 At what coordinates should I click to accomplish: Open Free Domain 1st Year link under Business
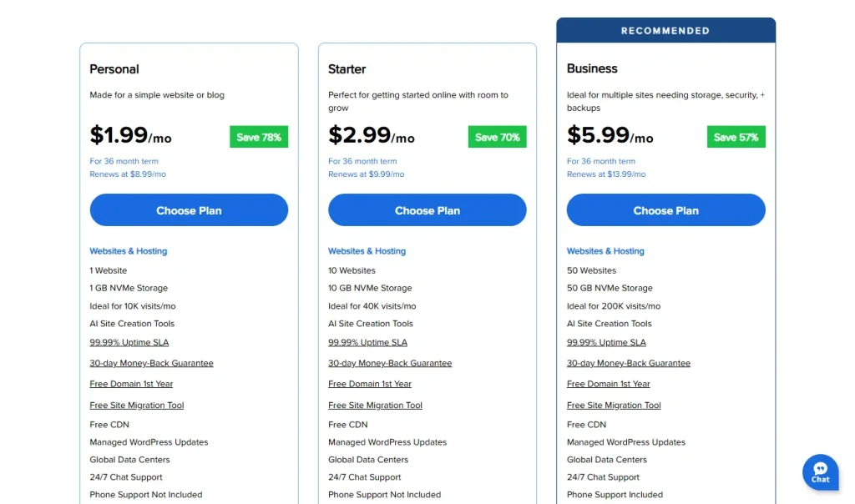608,384
